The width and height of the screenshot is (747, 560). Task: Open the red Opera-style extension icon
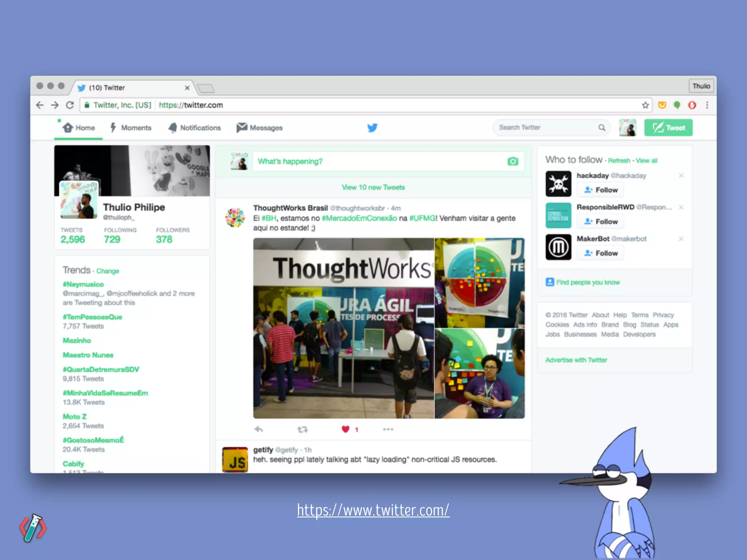[x=692, y=105]
